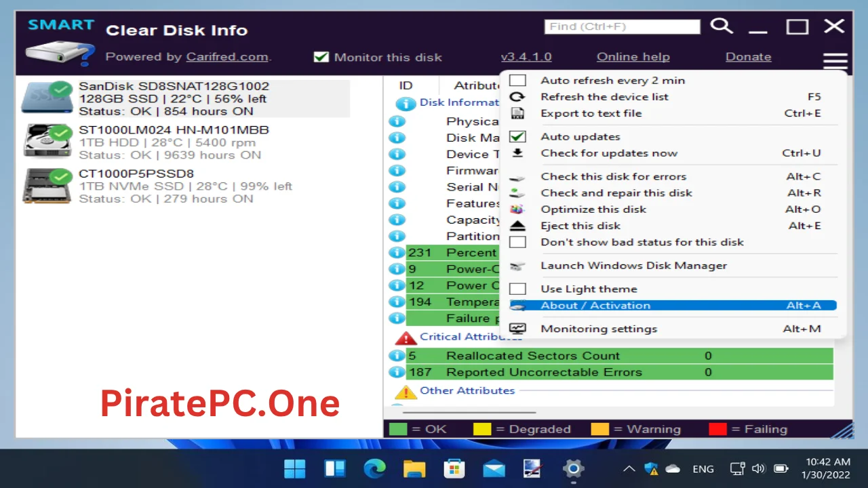Image resolution: width=868 pixels, height=488 pixels.
Task: Open About / Activation menu entry
Action: (x=673, y=306)
